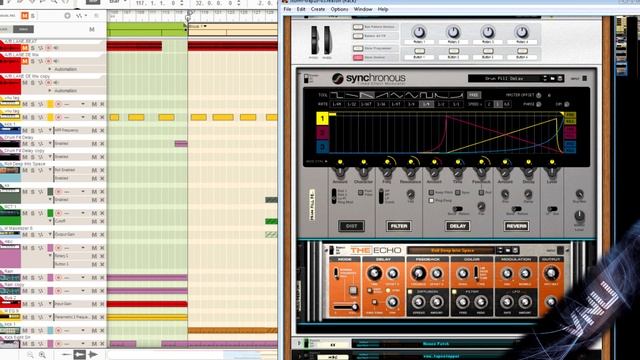The height and width of the screenshot is (360, 640).
Task: Expand Automation under AIR LANE DE Mix track
Action: click(x=50, y=69)
